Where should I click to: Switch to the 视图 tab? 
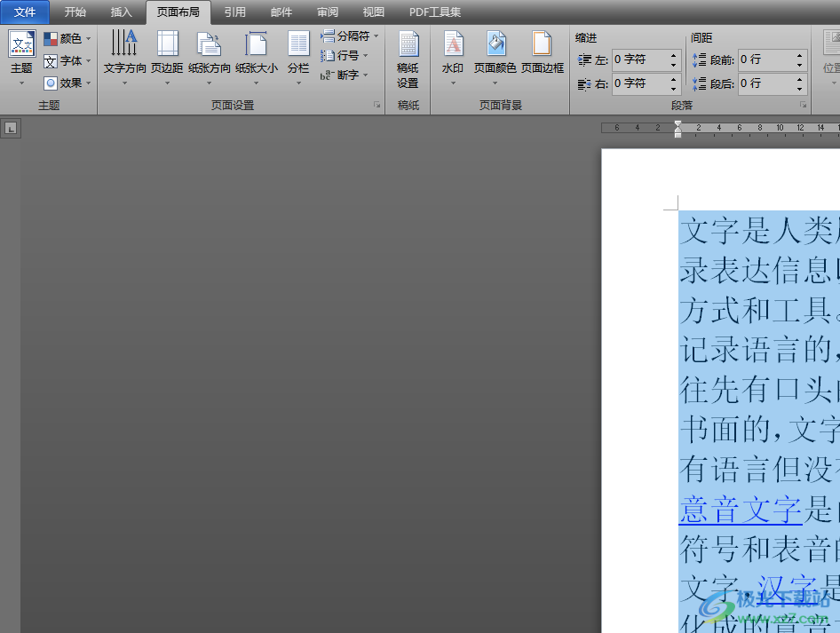point(374,12)
